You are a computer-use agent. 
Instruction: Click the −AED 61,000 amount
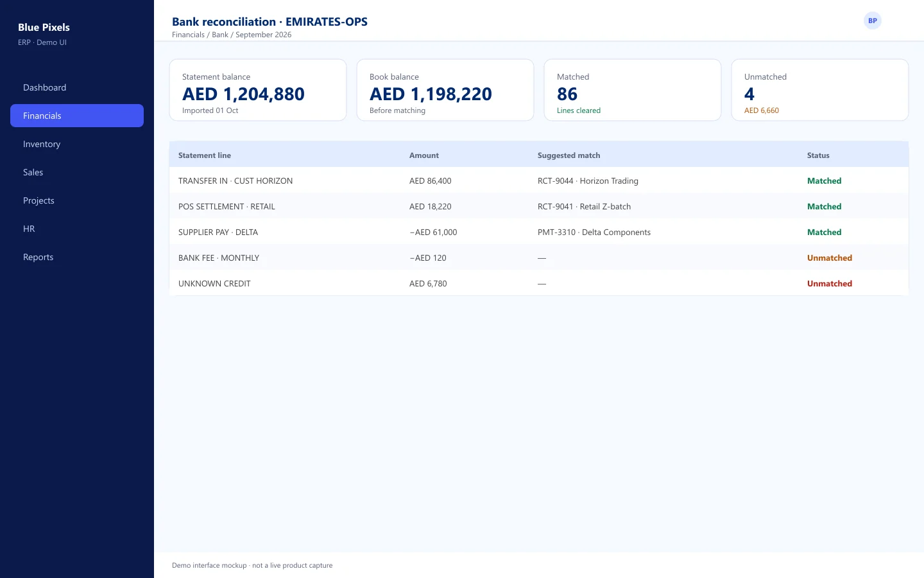coord(433,232)
